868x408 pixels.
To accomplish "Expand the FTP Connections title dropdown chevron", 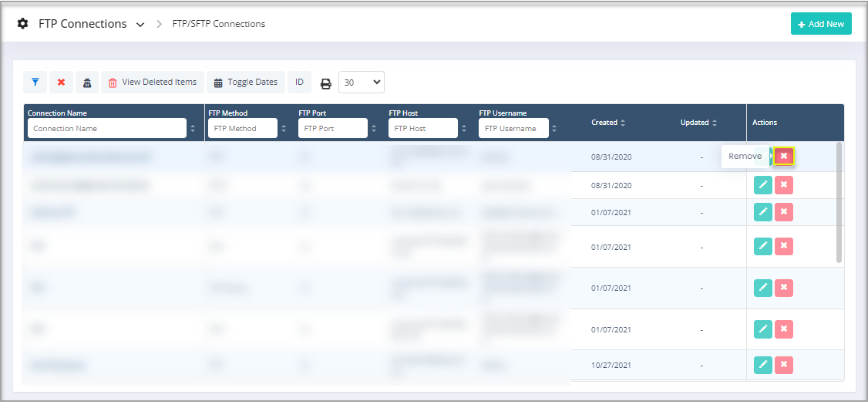I will [140, 25].
